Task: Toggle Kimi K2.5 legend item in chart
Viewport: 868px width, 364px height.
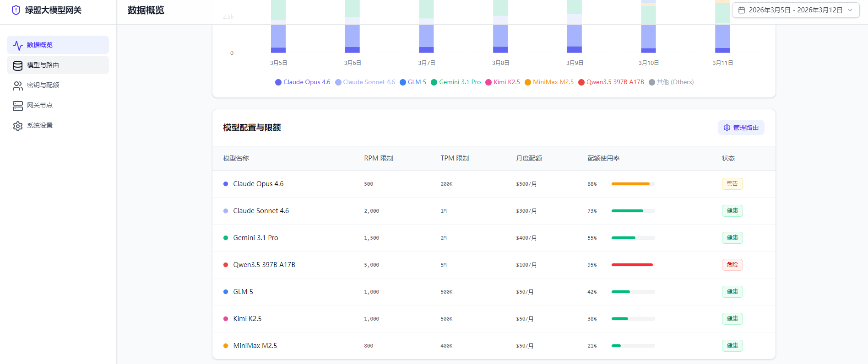Action: 503,82
